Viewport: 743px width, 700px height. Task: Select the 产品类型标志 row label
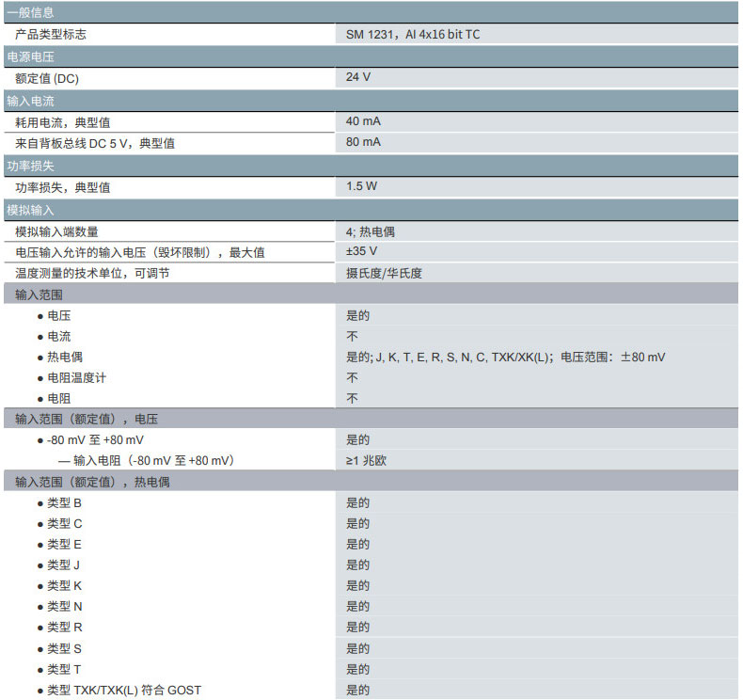pyautogui.click(x=51, y=35)
